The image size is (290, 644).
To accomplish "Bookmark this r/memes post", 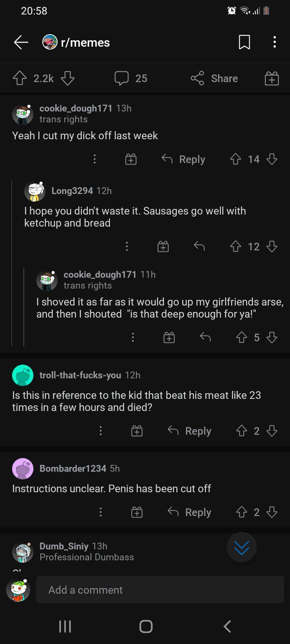I will tap(244, 42).
